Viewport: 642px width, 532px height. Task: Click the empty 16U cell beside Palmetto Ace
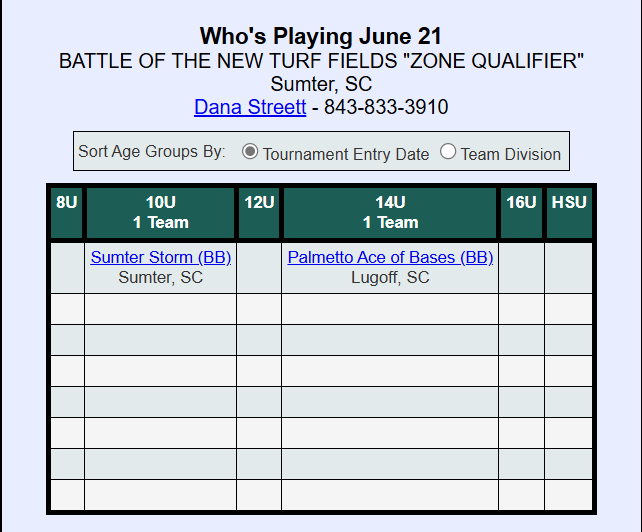click(521, 267)
